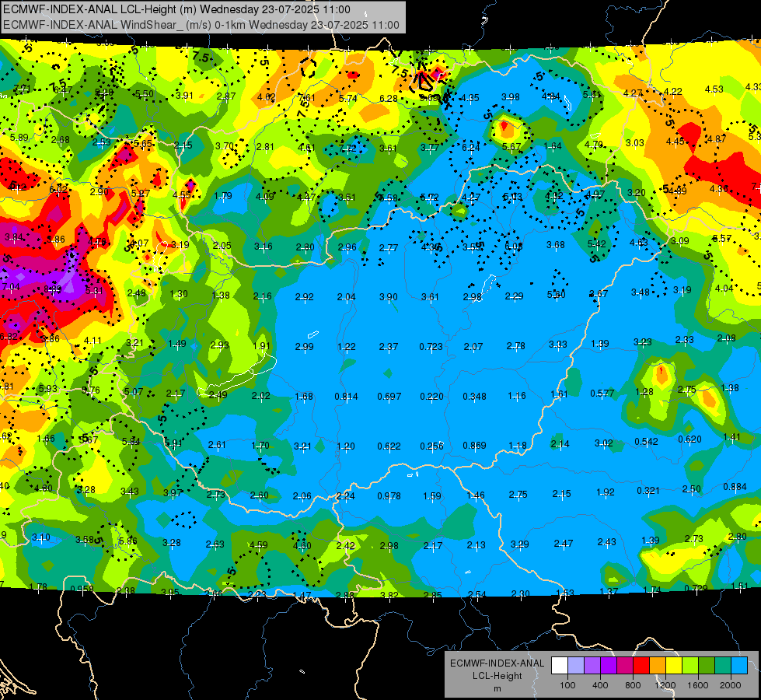Click the wind shear value 6.28
Screen dimensions: 761x700
pyautogui.click(x=388, y=99)
